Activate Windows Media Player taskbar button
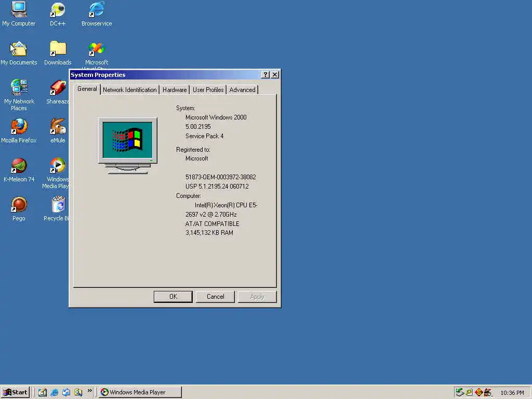532x399 pixels. pyautogui.click(x=140, y=392)
